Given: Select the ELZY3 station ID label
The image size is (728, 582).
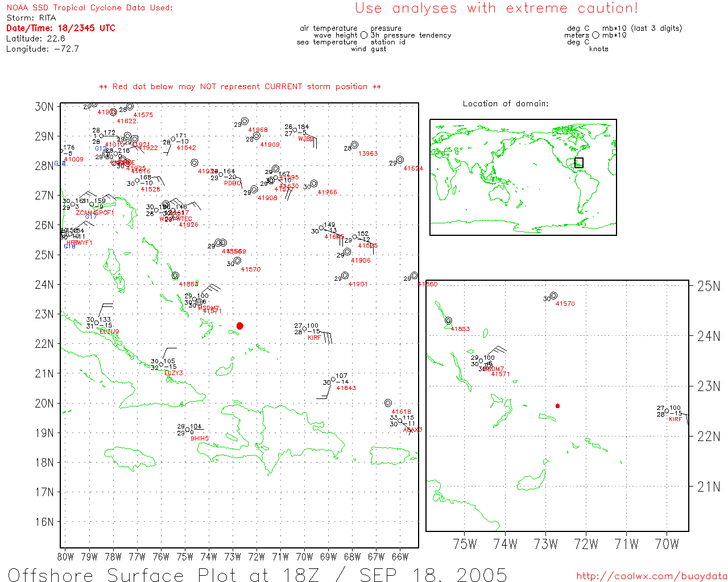Looking at the screenshot, I should pyautogui.click(x=173, y=373).
